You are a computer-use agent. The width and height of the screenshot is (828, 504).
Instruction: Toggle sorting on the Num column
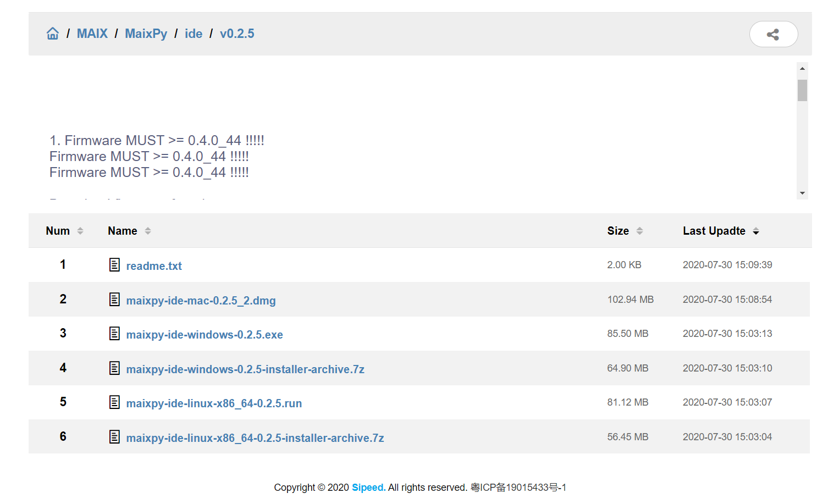[x=80, y=231]
